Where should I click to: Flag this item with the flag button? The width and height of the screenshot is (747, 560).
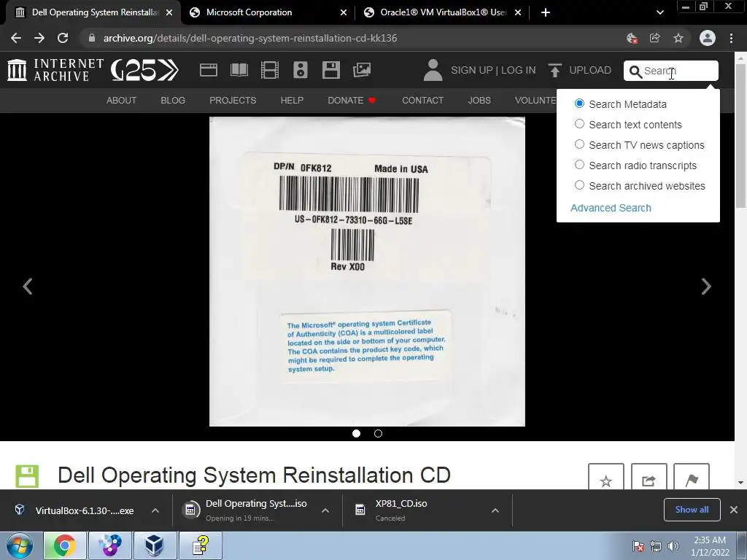(692, 478)
